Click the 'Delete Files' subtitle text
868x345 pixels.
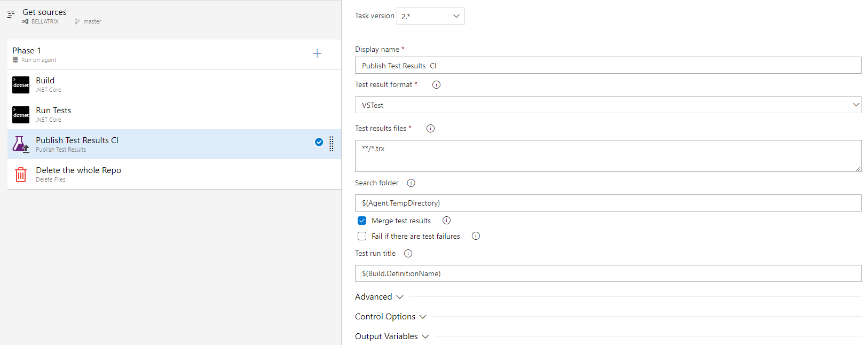[51, 179]
